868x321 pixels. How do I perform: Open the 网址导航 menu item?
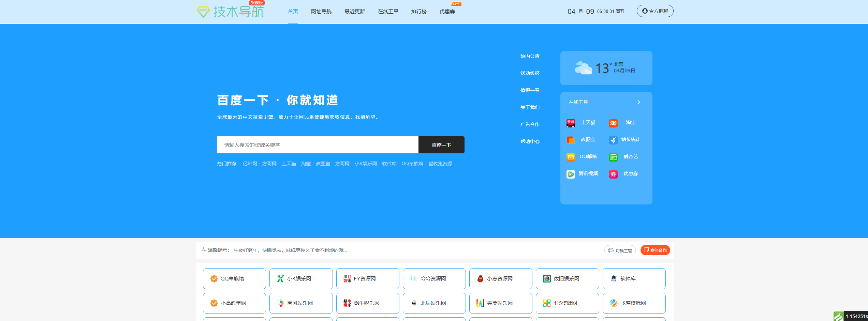[x=321, y=12]
